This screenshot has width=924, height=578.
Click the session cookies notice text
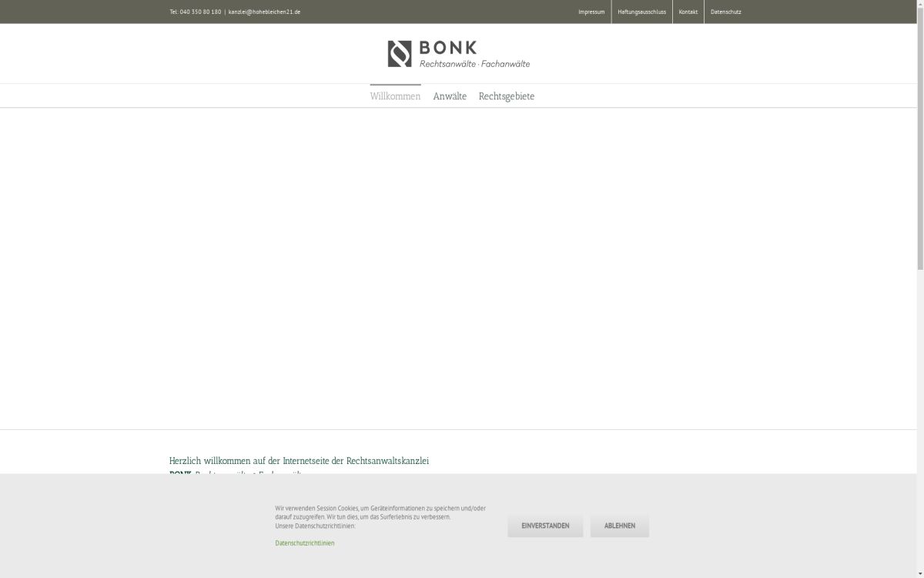(x=380, y=512)
